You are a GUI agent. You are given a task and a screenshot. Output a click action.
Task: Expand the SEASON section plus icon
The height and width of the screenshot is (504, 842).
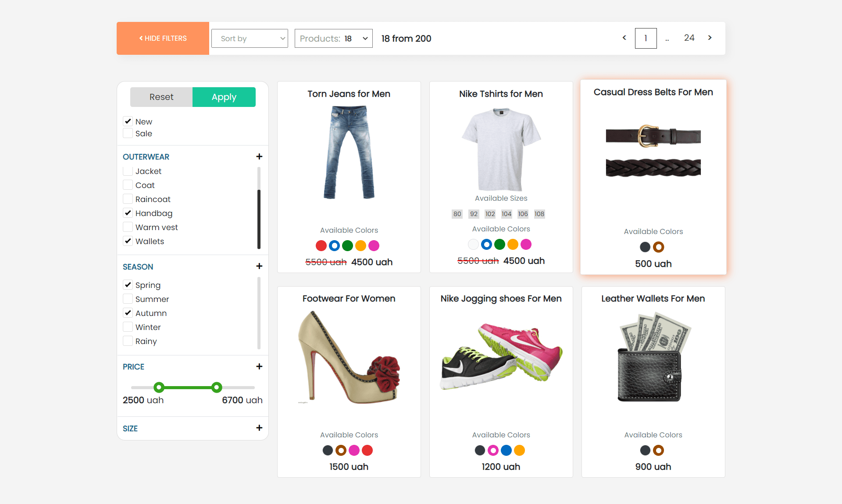click(259, 266)
